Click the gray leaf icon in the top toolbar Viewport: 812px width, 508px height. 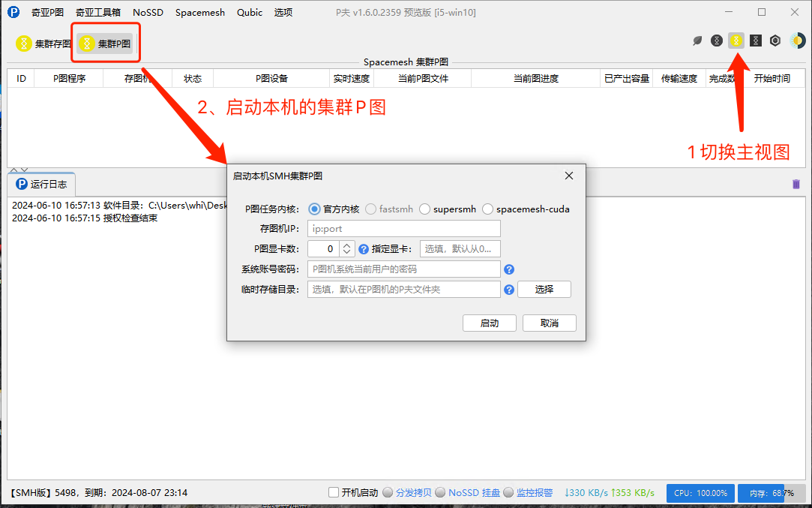[697, 41]
